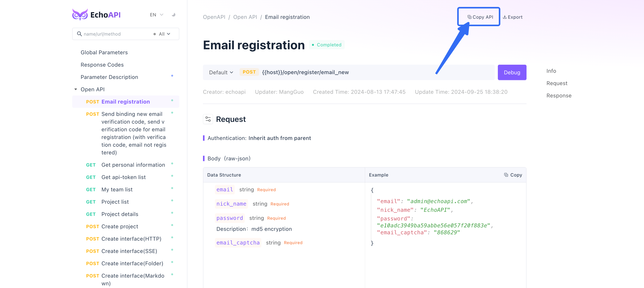Open Global Parameters page
Viewport: 644px width, 288px height.
[x=104, y=53]
